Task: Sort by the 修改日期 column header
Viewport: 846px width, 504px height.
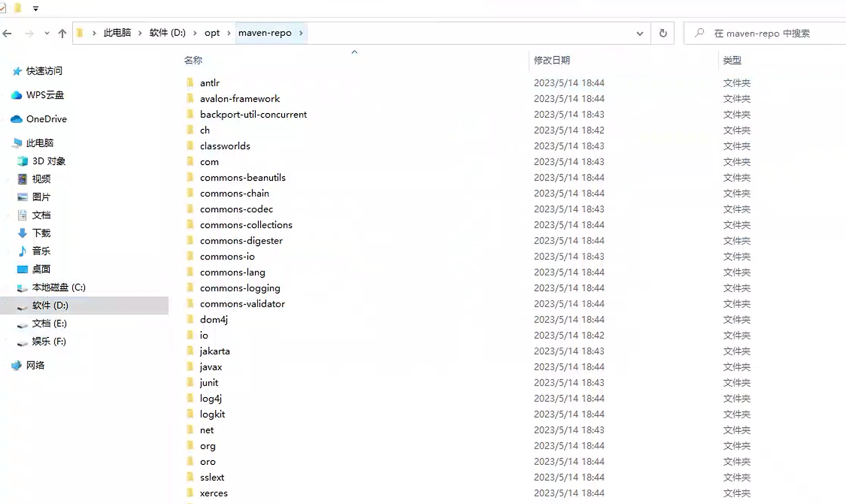Action: click(x=551, y=60)
